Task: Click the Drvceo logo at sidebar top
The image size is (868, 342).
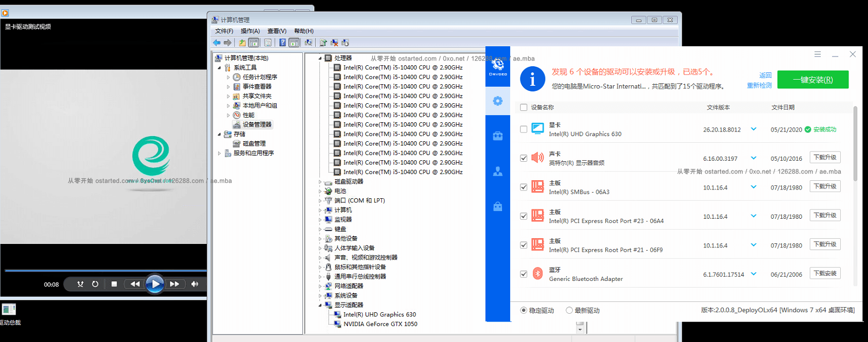Action: click(497, 66)
